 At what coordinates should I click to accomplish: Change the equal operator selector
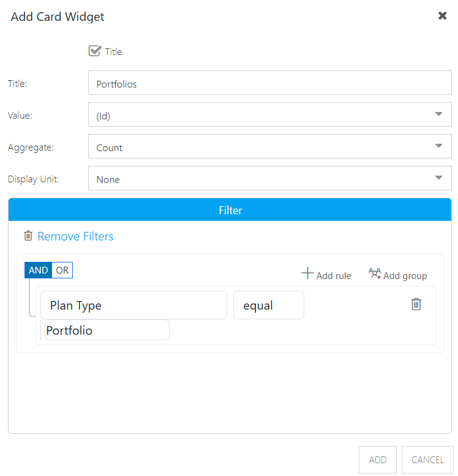268,305
